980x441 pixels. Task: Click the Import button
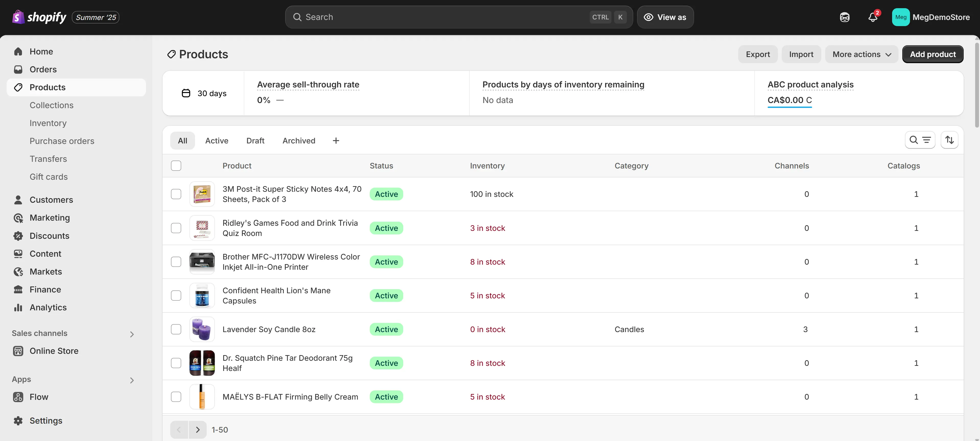point(801,54)
